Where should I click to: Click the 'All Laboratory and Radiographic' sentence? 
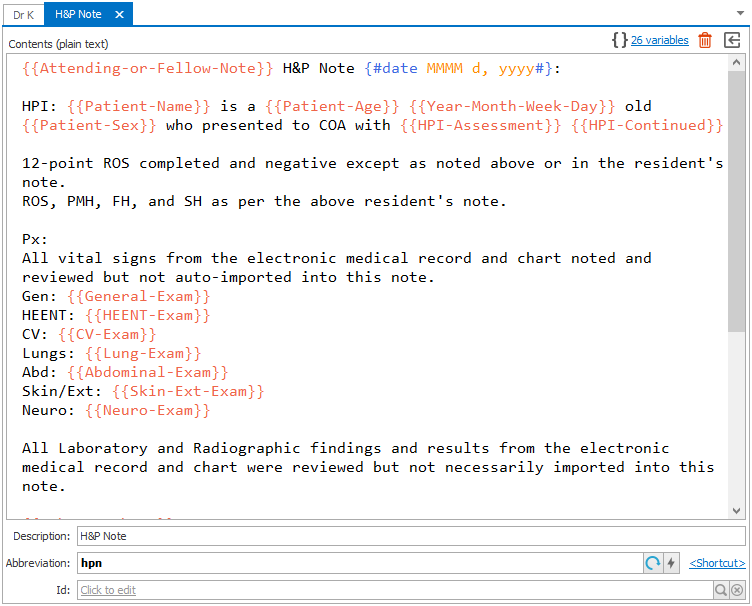click(368, 467)
